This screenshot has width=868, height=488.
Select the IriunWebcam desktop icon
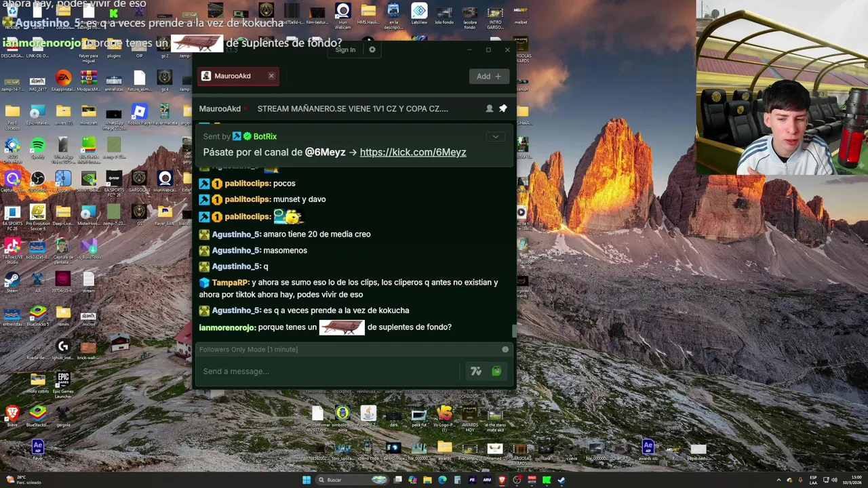click(x=165, y=182)
